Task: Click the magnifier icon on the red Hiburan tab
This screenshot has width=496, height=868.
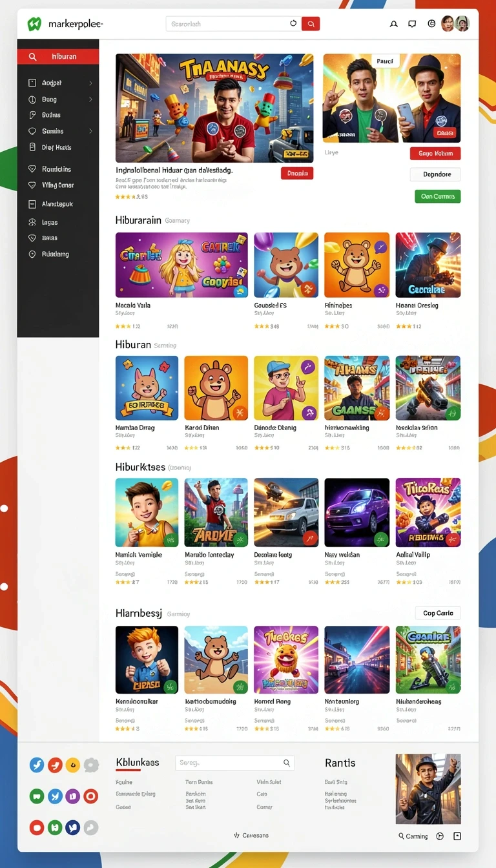Action: tap(33, 57)
